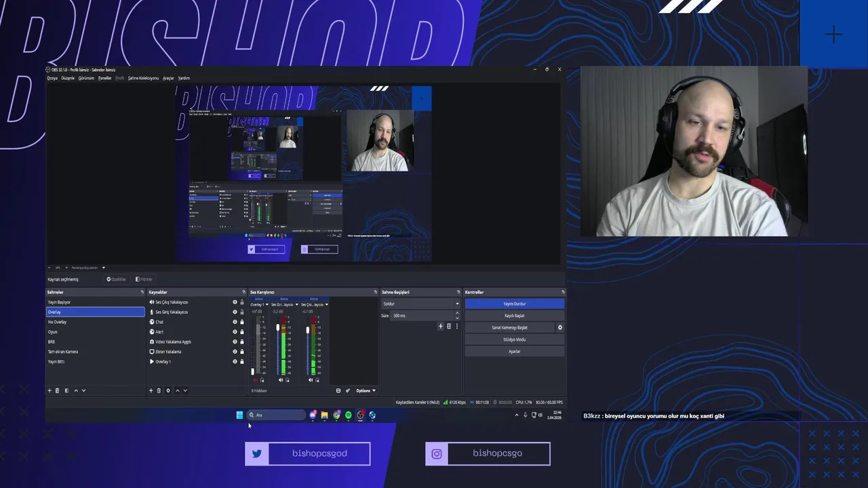Open the Paneller menu

tap(104, 78)
